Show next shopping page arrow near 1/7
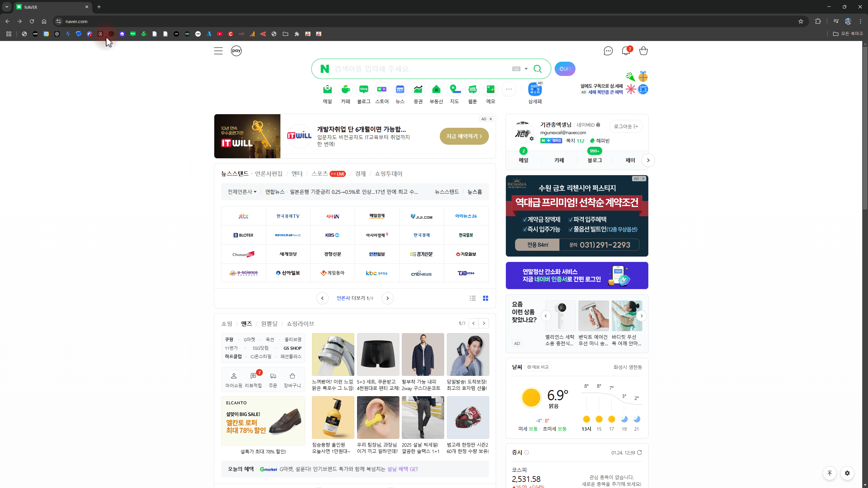This screenshot has width=868, height=488. [484, 323]
